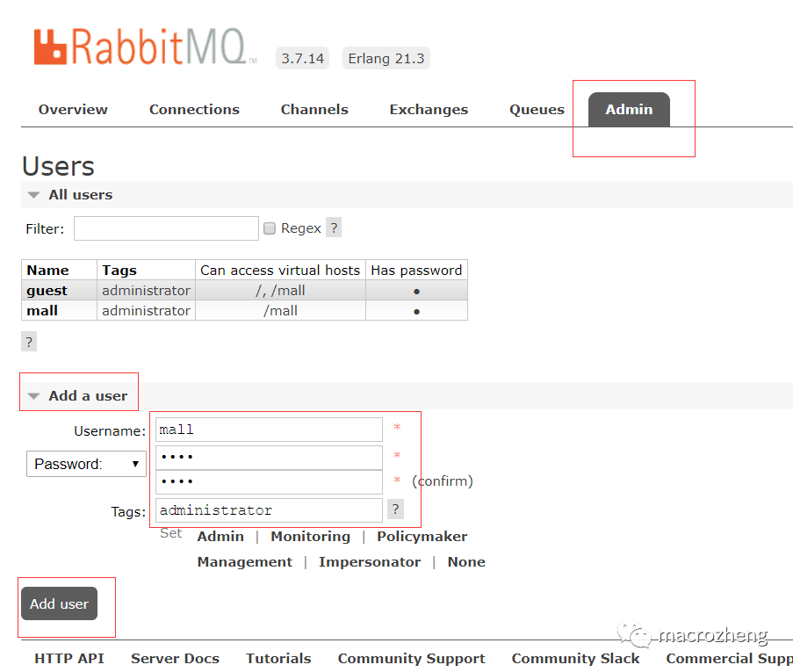
Task: Switch to the Connections tab
Action: point(193,109)
